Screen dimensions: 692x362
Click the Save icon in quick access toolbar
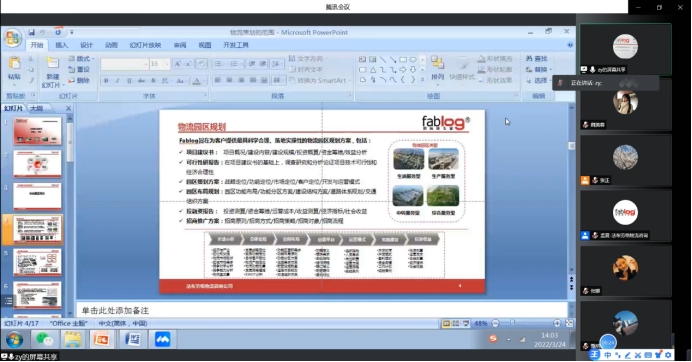click(31, 32)
